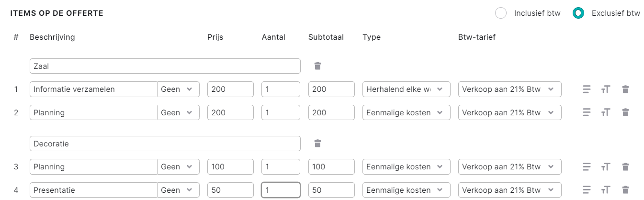Click the text-size icon on row 1
644x200 pixels.
[x=606, y=89]
